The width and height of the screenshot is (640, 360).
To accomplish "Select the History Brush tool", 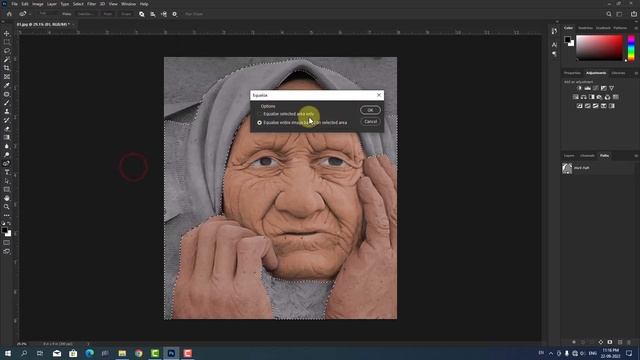I will click(7, 120).
